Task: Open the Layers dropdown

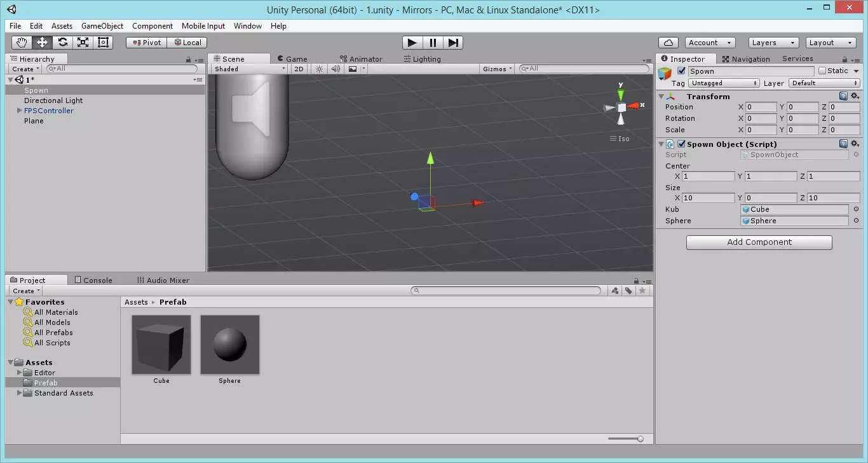Action: coord(773,43)
